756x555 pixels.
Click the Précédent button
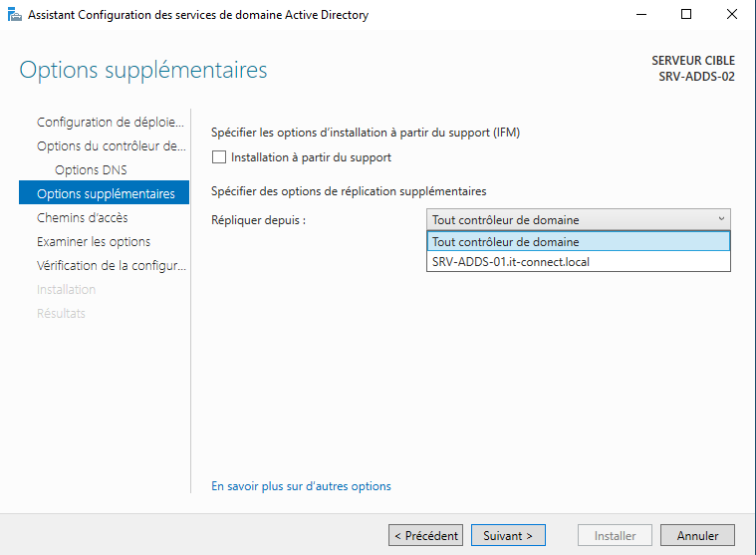coord(425,535)
